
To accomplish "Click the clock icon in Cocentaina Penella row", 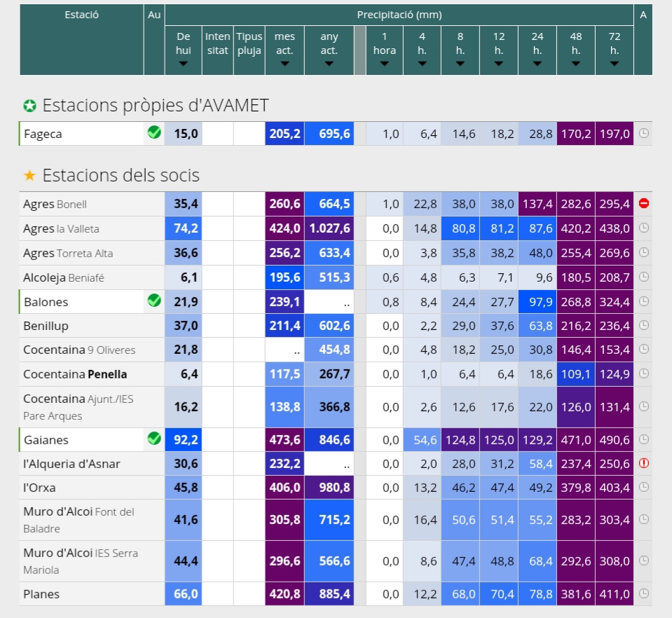I will tap(643, 373).
